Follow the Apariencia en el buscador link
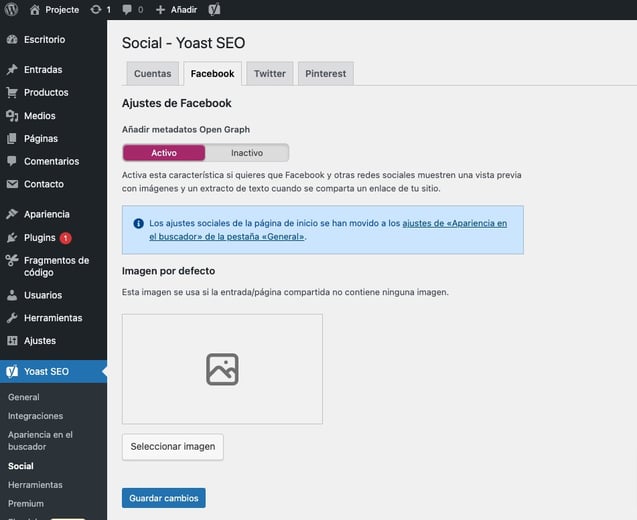This screenshot has width=637, height=520. click(x=328, y=230)
